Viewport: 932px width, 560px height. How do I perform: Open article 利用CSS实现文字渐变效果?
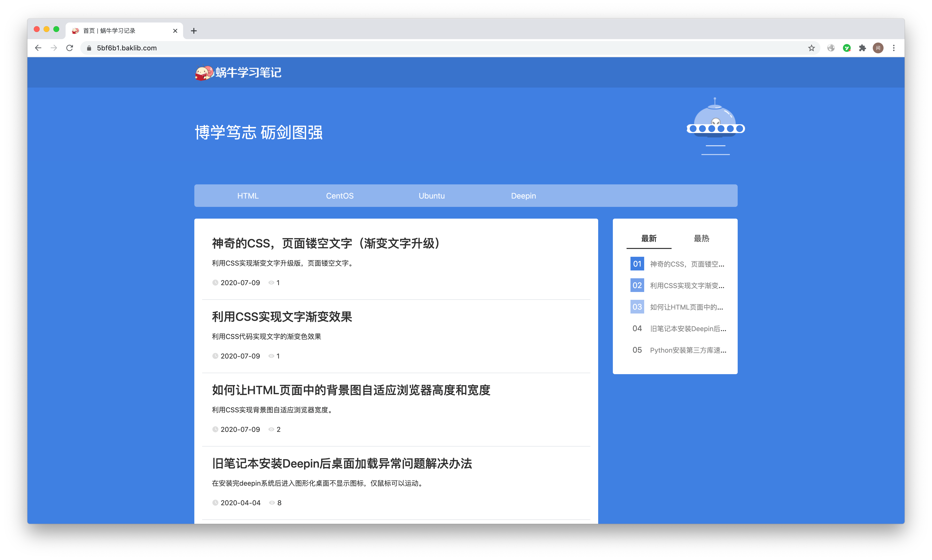282,317
